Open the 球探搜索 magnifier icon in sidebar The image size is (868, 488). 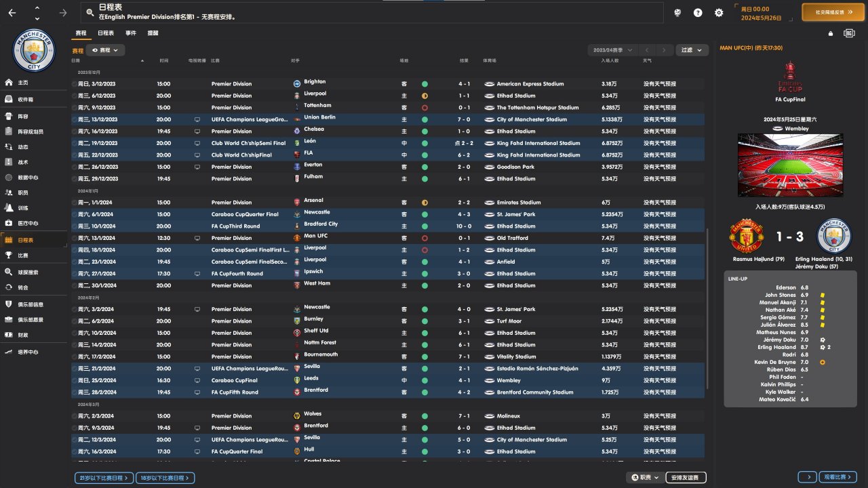(9, 272)
